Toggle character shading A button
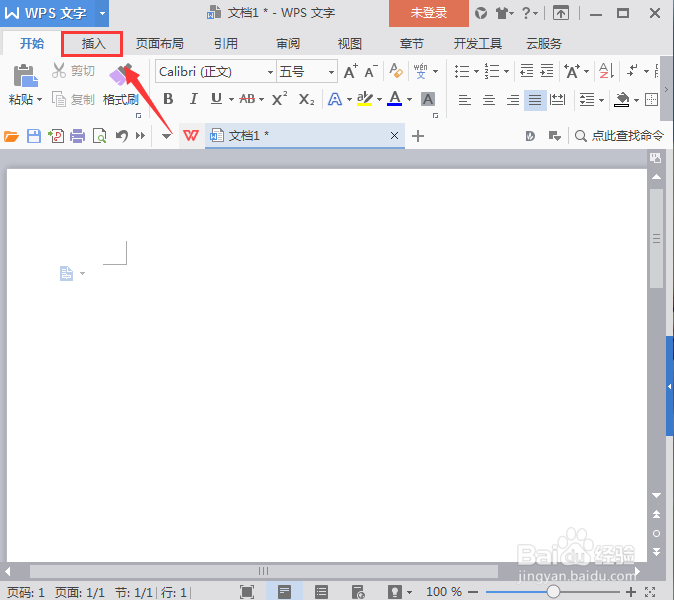Image resolution: width=674 pixels, height=600 pixels. [x=427, y=99]
